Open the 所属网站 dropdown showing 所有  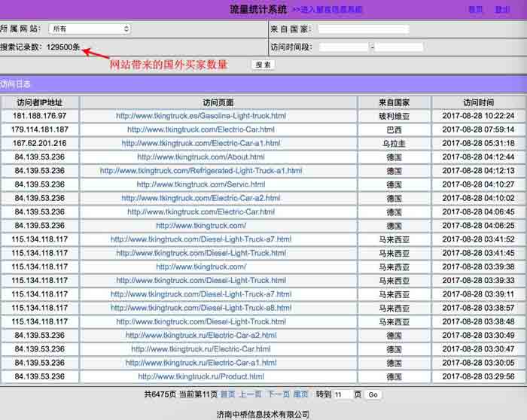(x=90, y=29)
